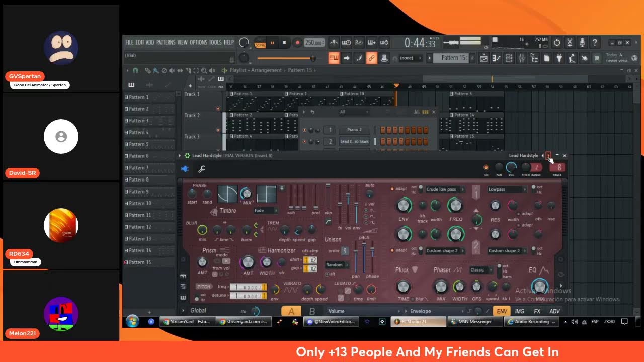
Task: Switch to the ADV tab
Action: coord(554,311)
